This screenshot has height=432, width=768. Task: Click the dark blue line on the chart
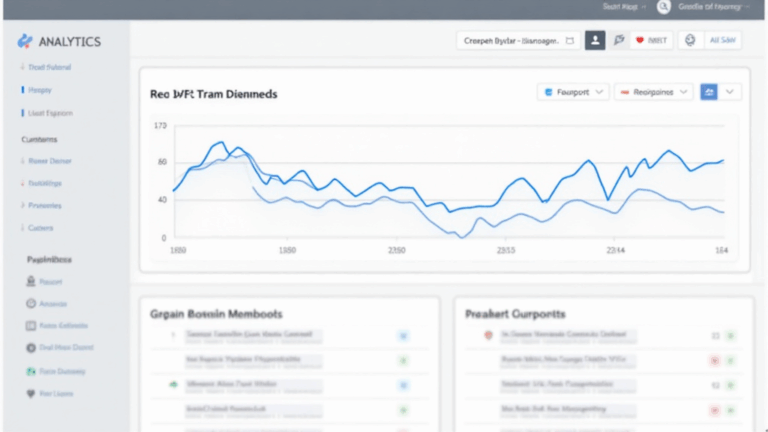point(520,181)
